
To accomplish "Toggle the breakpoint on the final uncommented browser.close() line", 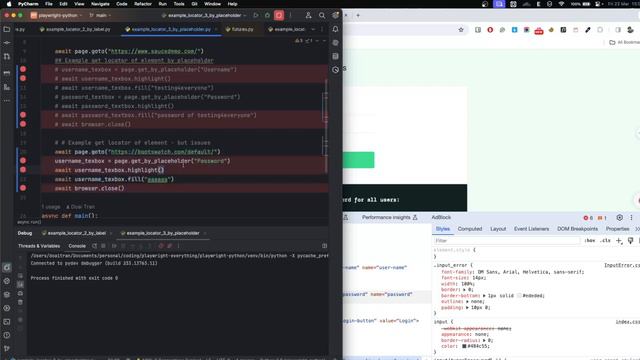I will pyautogui.click(x=23, y=188).
